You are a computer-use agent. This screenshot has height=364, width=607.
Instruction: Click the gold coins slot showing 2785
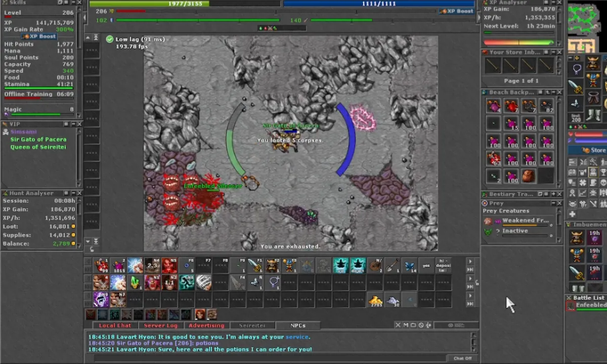[x=375, y=300]
